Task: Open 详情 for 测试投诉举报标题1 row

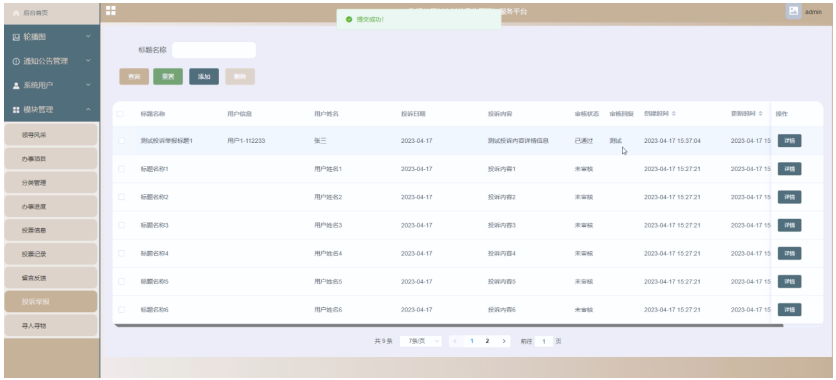Action: [x=789, y=141]
